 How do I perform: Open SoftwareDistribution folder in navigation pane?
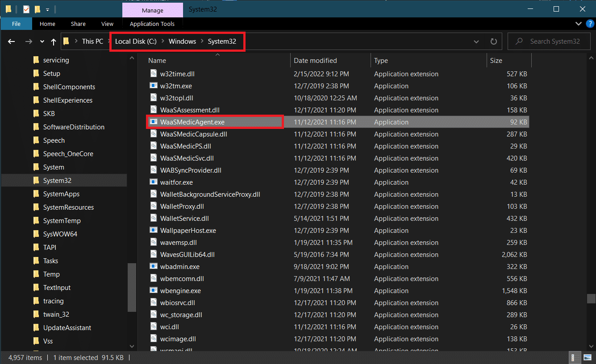74,127
